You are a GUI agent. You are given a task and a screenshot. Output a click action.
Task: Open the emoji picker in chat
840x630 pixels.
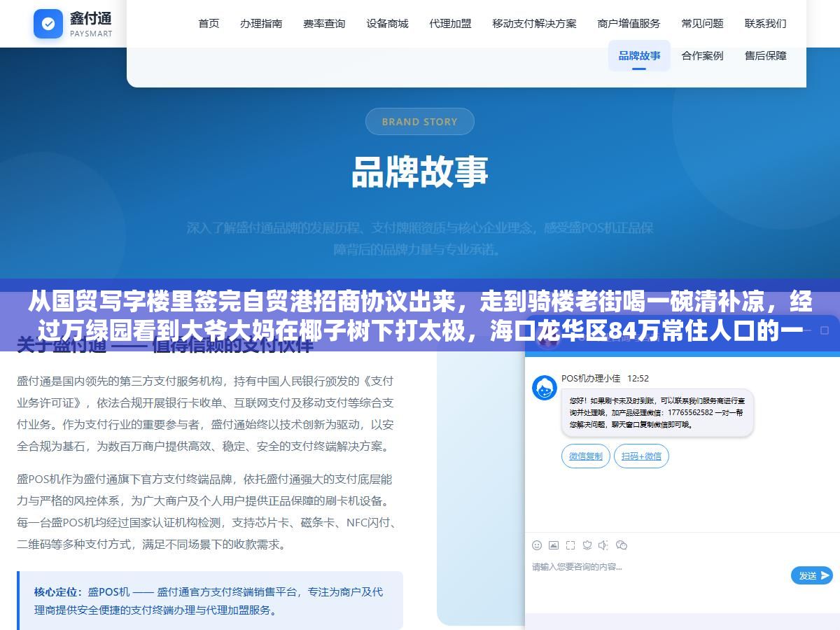pos(537,545)
